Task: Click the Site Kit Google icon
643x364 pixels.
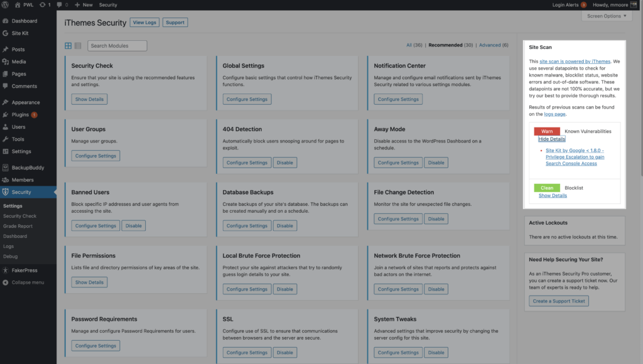Action: [x=5, y=33]
